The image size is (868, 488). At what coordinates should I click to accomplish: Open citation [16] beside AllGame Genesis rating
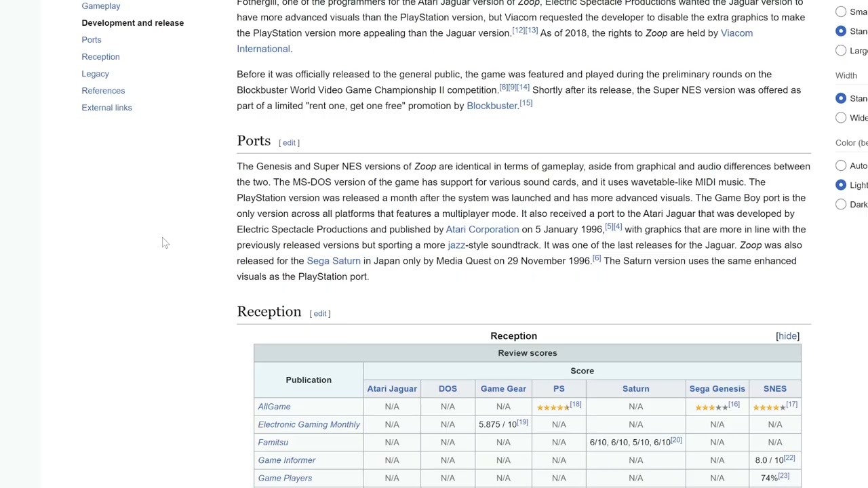pyautogui.click(x=734, y=405)
